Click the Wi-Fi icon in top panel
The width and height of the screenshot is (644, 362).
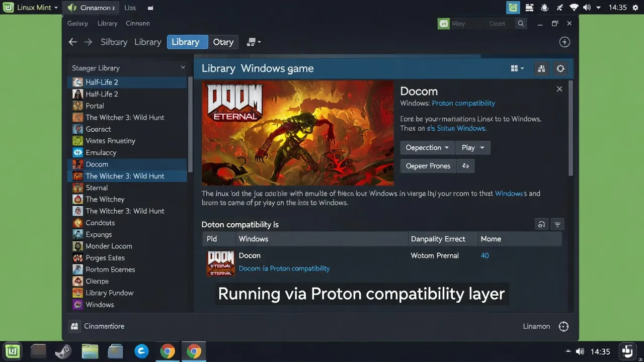(574, 8)
